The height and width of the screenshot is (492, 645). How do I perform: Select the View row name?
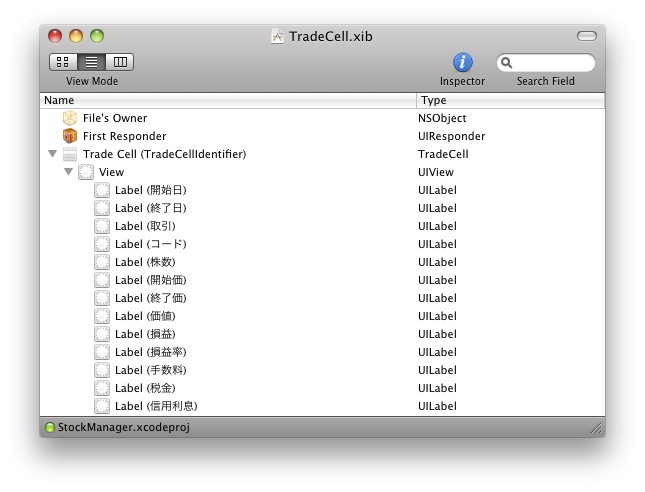click(111, 172)
